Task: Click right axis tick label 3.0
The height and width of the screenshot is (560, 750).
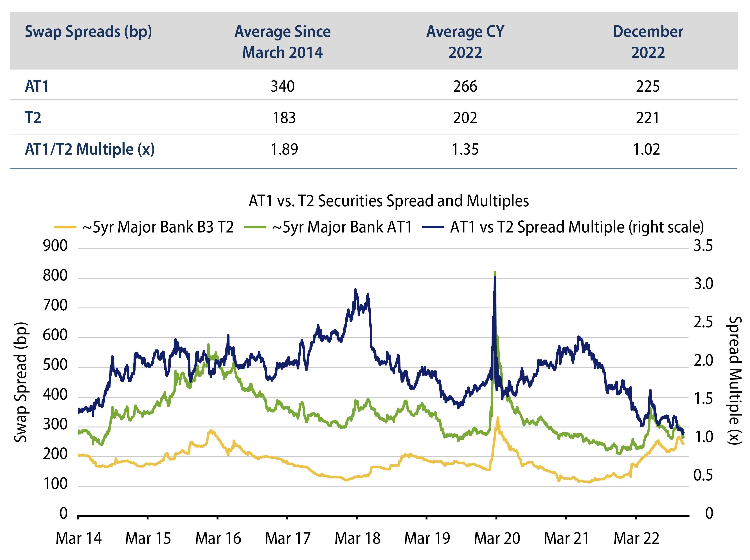Action: (703, 284)
